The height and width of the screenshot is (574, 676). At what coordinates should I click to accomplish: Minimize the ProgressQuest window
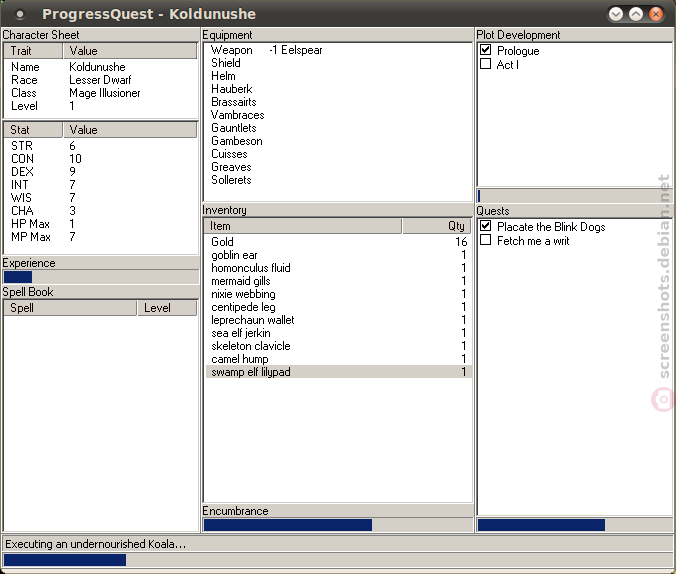click(x=616, y=14)
